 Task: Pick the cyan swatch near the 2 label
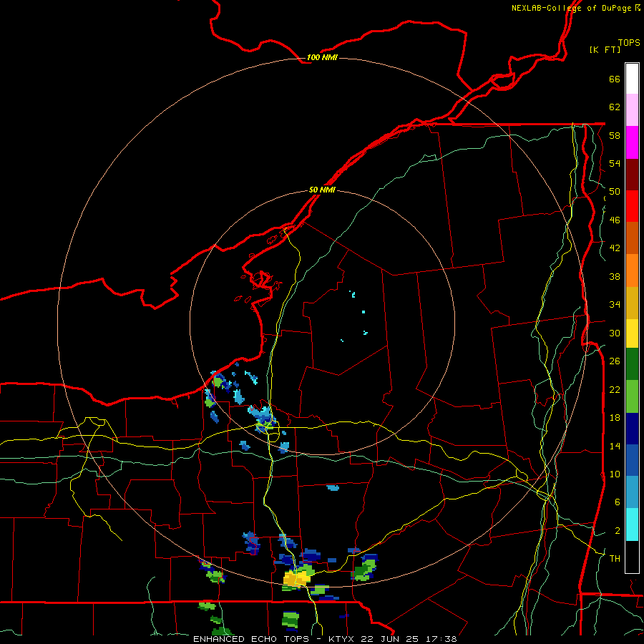(x=632, y=525)
